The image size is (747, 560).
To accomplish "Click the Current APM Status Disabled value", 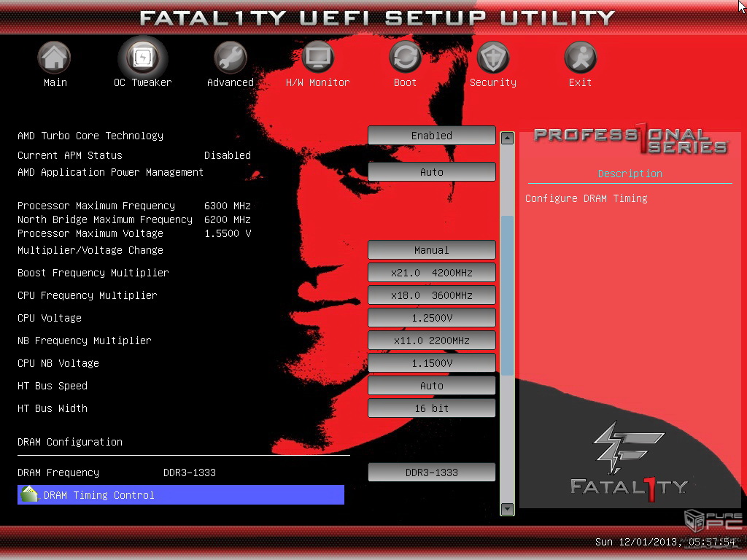I will click(x=228, y=155).
